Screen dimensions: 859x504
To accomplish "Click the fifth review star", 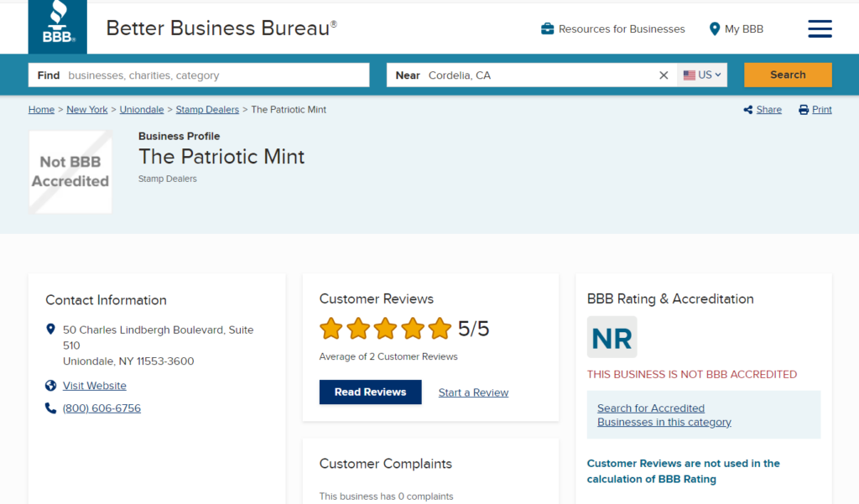I will point(440,329).
